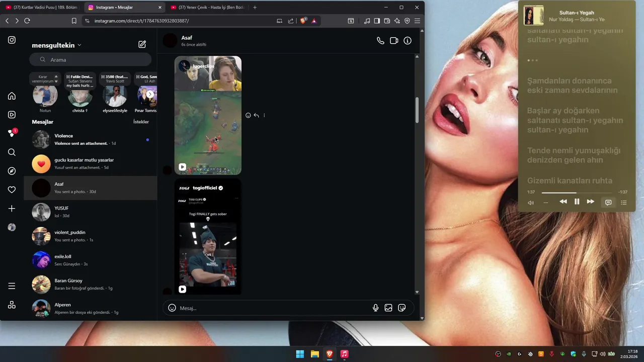This screenshot has height=362, width=644.
Task: Click Brave Shields lion icon in the address bar
Action: (x=303, y=21)
